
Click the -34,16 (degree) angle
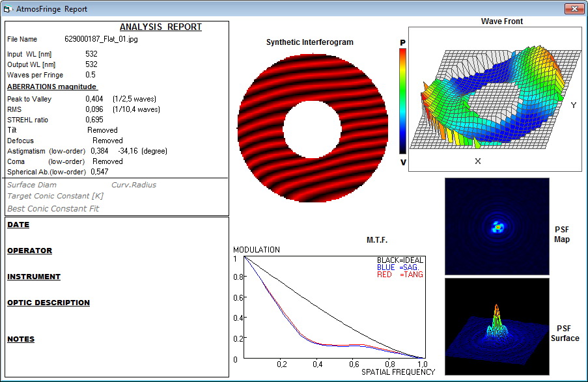143,151
